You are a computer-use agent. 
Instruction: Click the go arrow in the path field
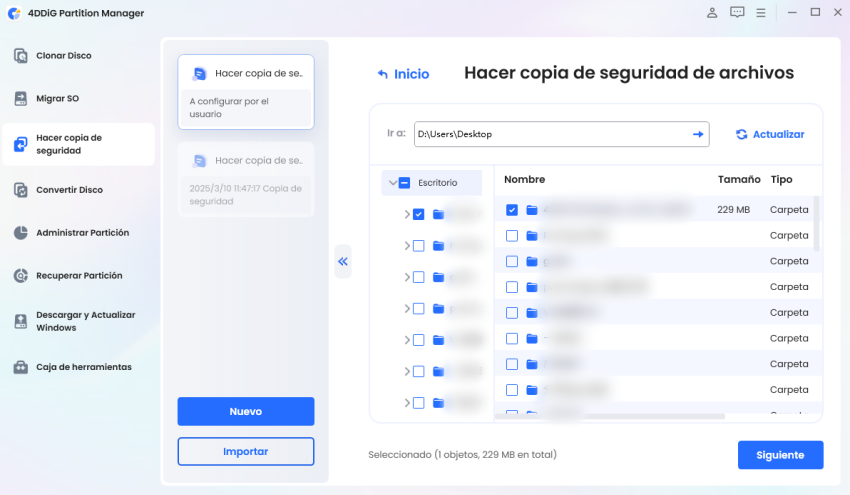pos(698,134)
